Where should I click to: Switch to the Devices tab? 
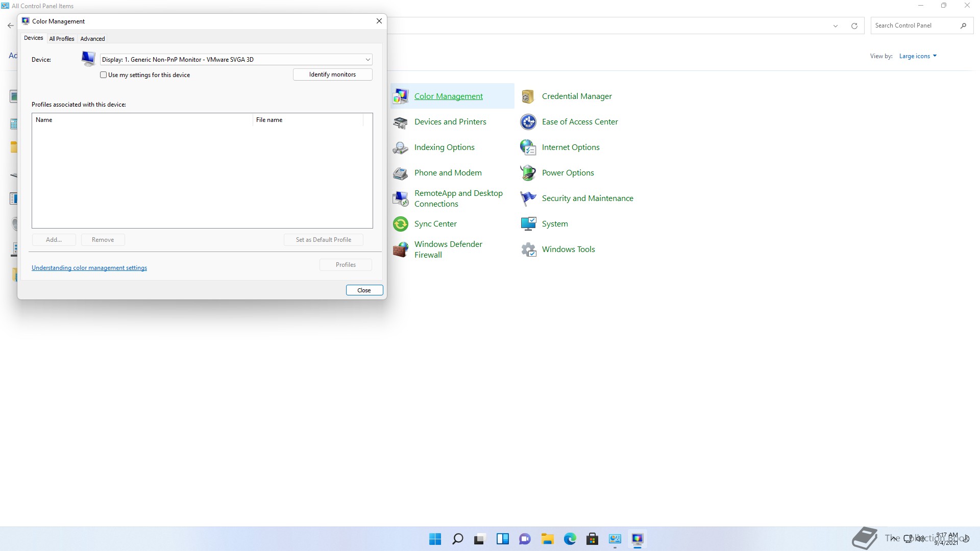[34, 38]
